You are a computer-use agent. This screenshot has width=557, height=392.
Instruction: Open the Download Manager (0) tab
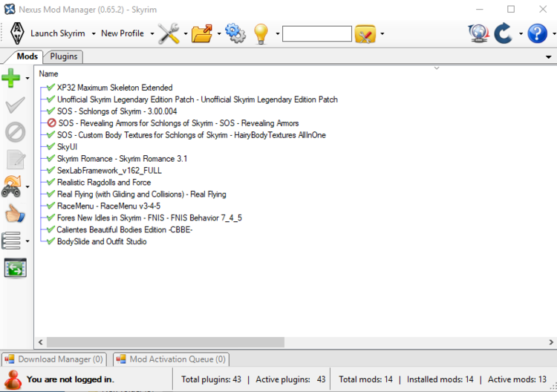(x=53, y=359)
